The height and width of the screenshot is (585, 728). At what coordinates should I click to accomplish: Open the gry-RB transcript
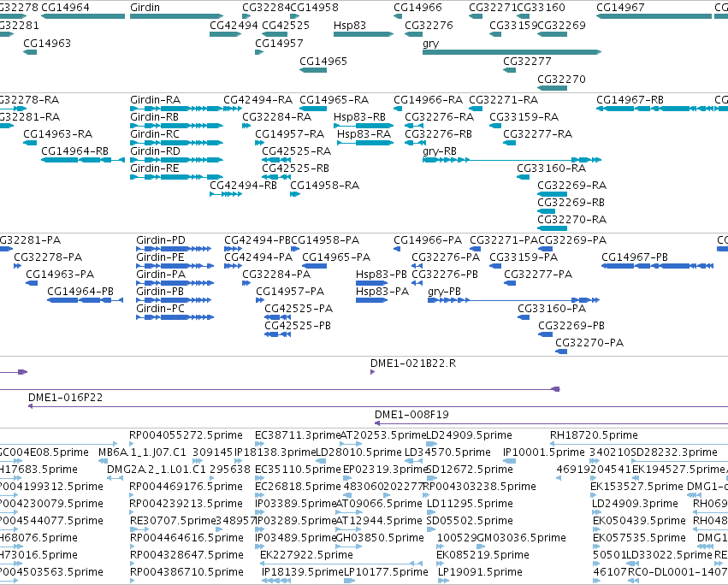point(512,160)
